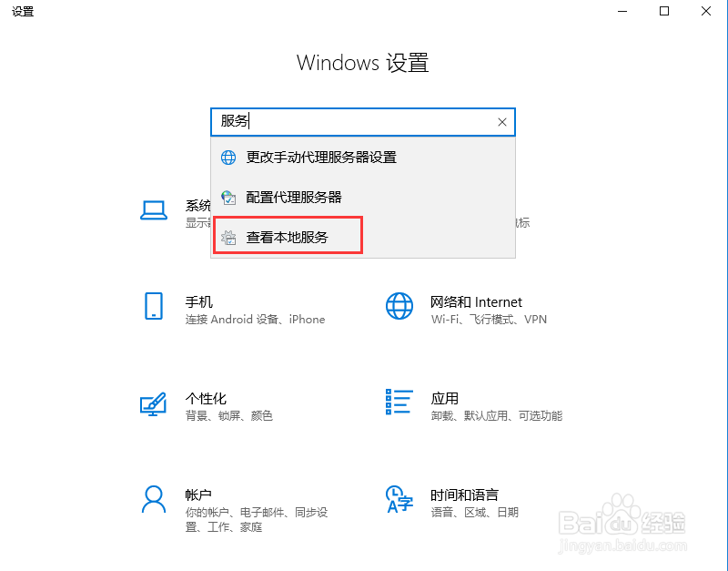The image size is (728, 571).
Task: Select the globe icon beside 更改手动代理服务器设置
Action: click(228, 158)
